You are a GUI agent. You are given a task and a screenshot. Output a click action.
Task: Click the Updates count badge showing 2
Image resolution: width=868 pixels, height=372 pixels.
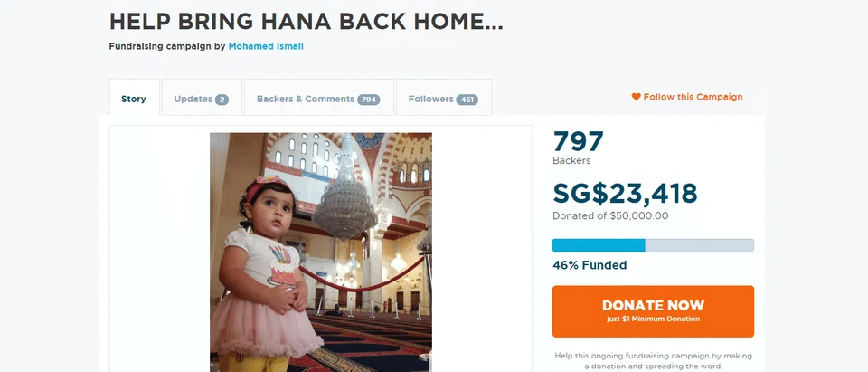point(222,100)
